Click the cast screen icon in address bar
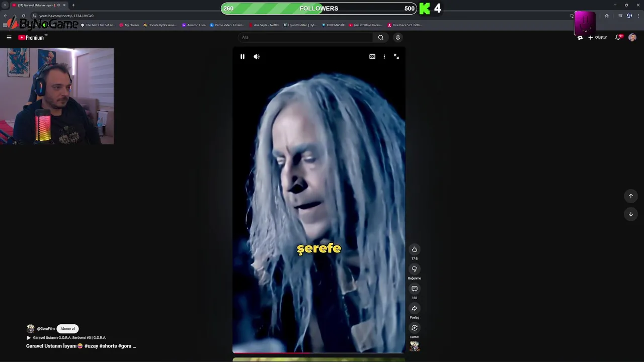644x362 pixels. pyautogui.click(x=572, y=16)
